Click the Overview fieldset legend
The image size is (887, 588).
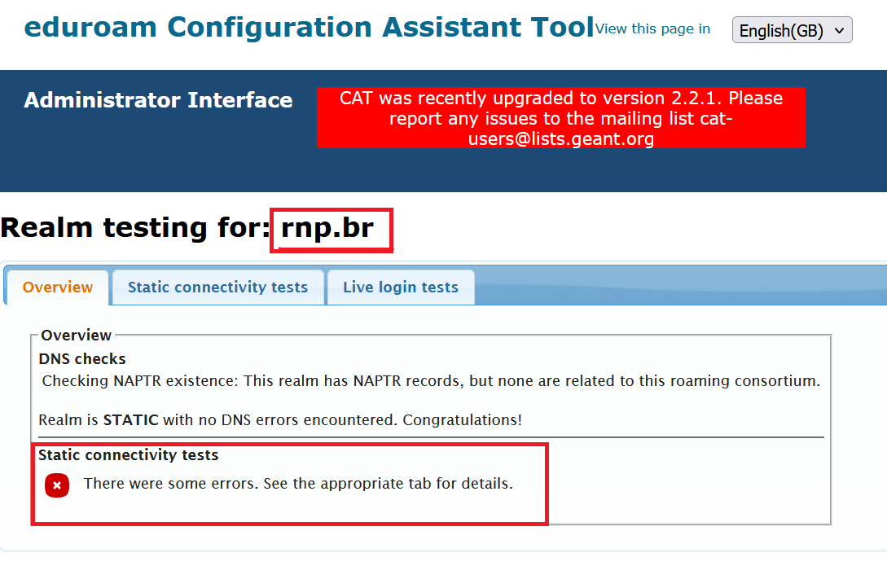(x=76, y=335)
